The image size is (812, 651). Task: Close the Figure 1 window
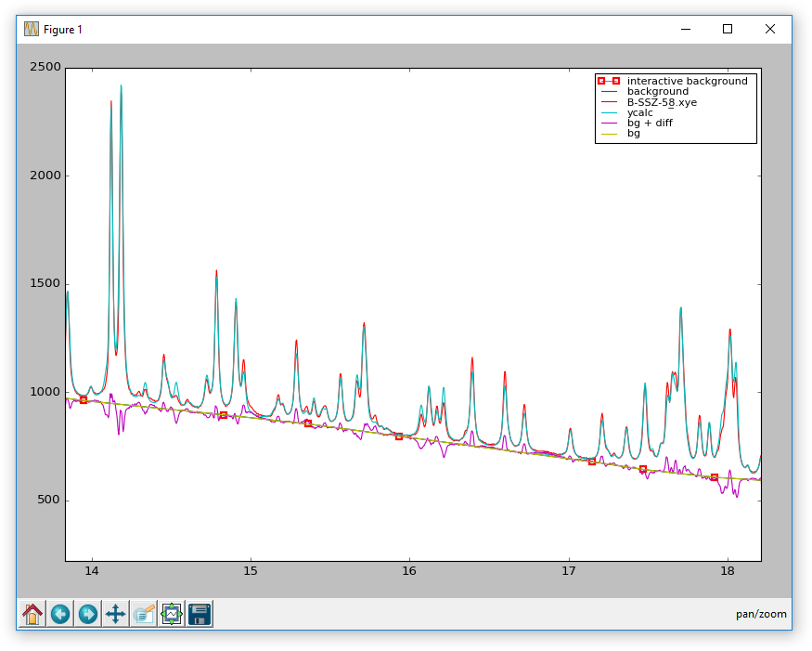click(769, 29)
